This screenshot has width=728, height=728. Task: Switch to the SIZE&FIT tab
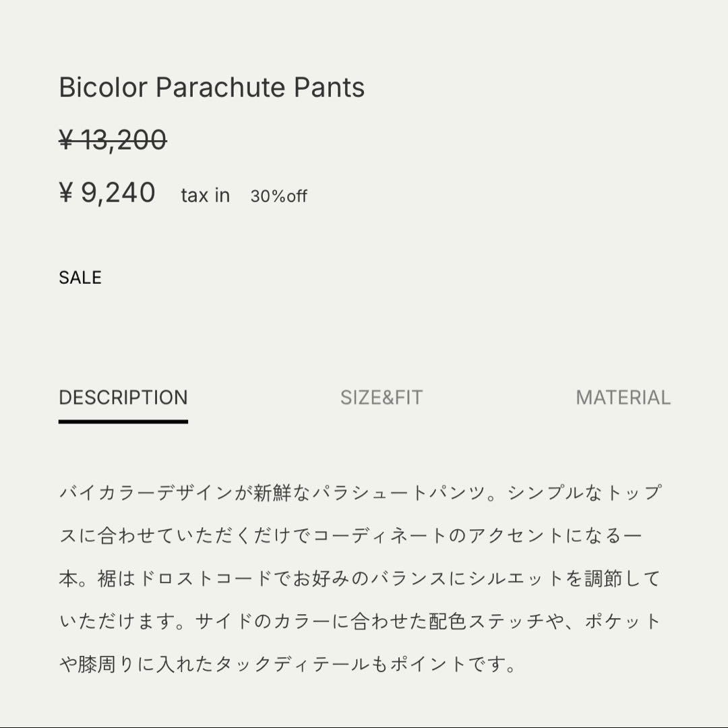click(x=380, y=398)
